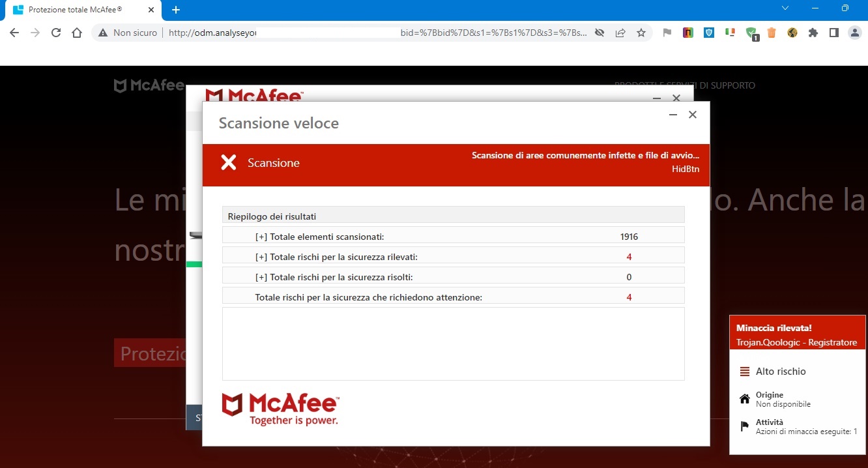Open the gray flag extension
The height and width of the screenshot is (468, 868).
667,33
